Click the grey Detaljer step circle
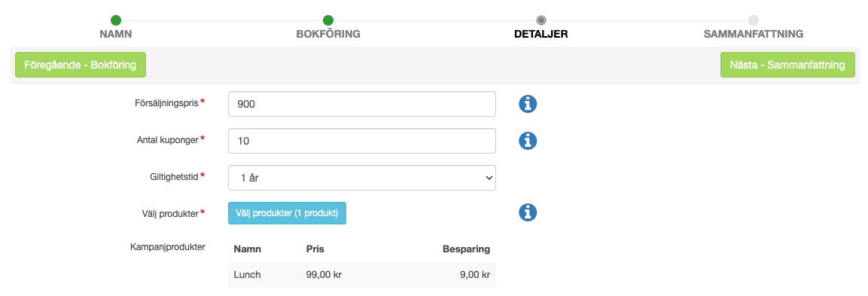The height and width of the screenshot is (296, 868). (541, 20)
